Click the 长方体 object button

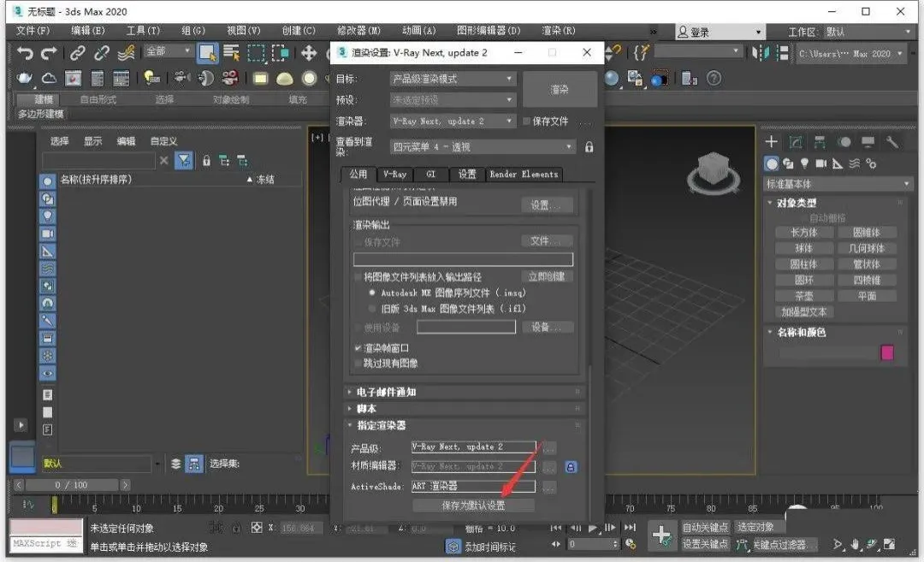pyautogui.click(x=803, y=233)
